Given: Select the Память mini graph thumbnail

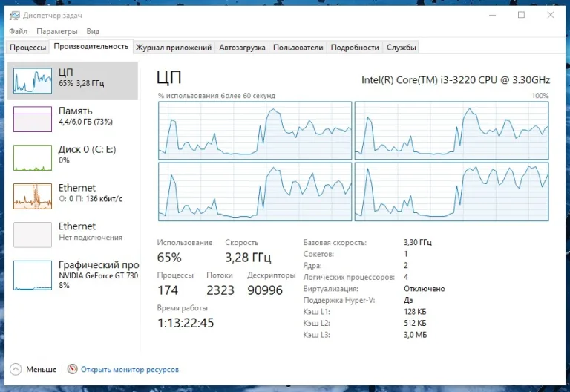Looking at the screenshot, I should tap(33, 119).
